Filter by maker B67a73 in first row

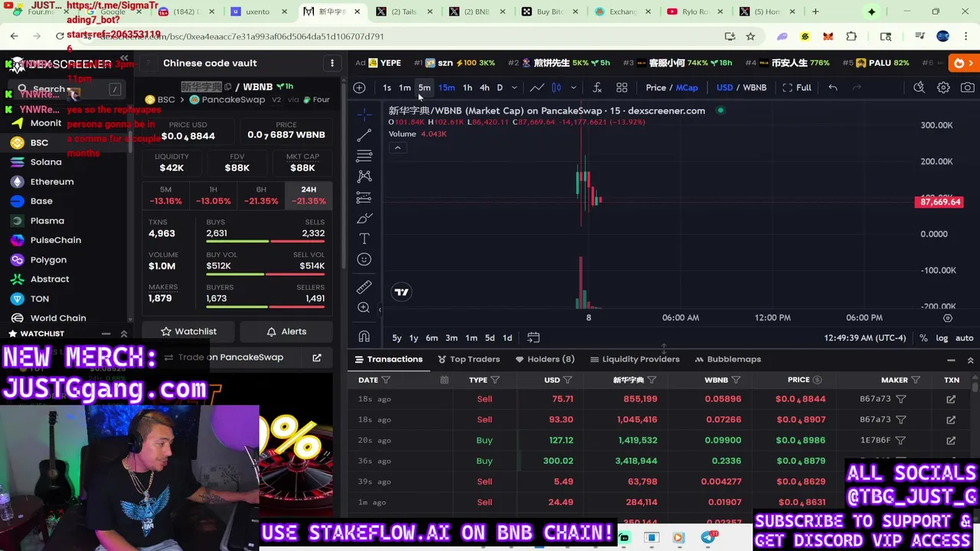(x=901, y=399)
